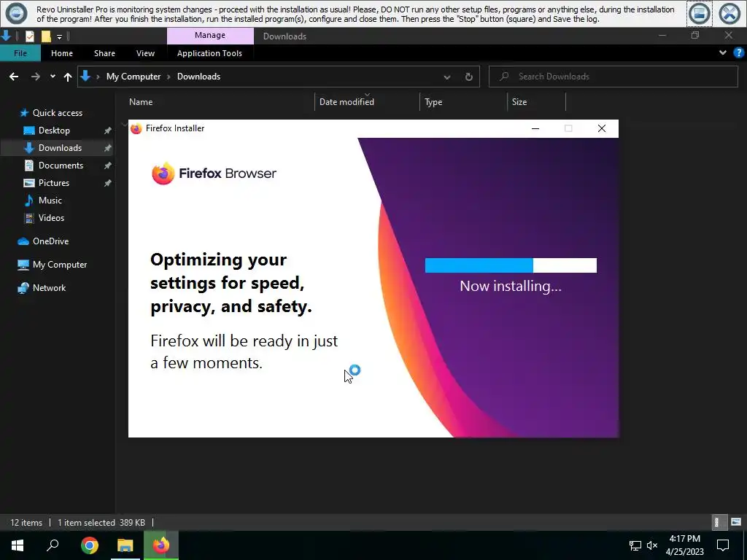Open the network icon in system tray
Viewport: 747px width, 560px height.
tap(635, 545)
